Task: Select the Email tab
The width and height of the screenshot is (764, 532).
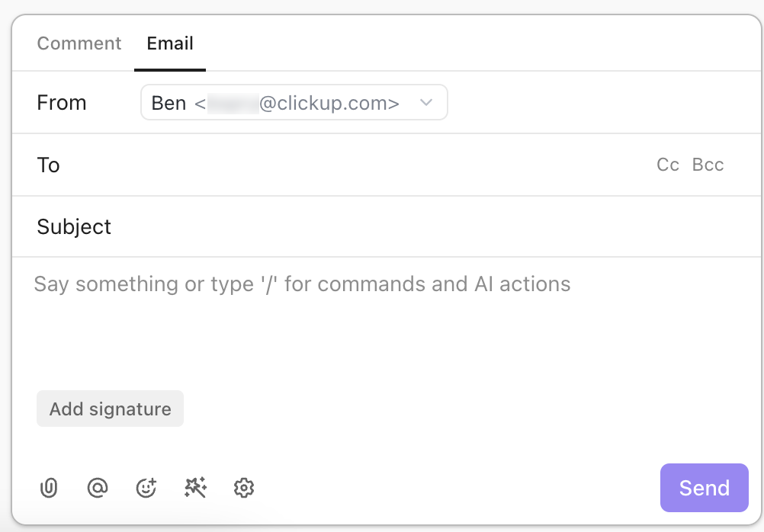Action: (169, 43)
